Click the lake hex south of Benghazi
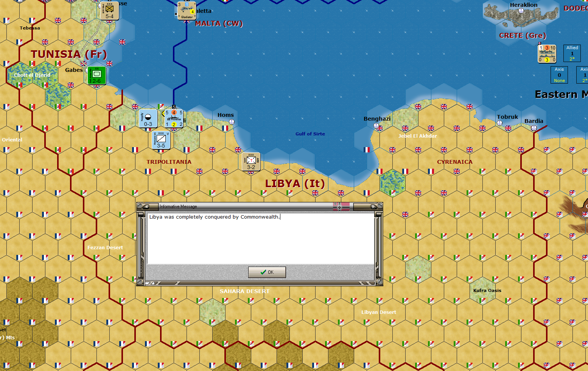The width and height of the screenshot is (588, 371). point(392,183)
